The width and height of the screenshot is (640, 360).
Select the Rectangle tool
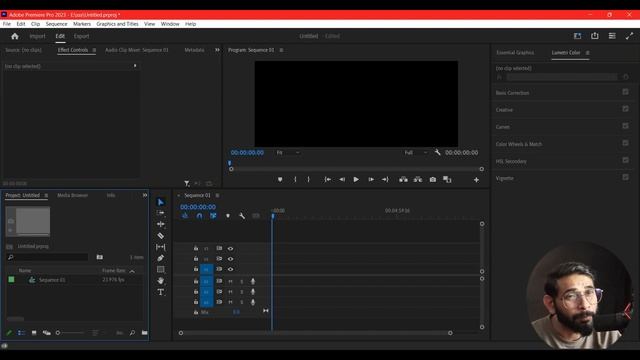pyautogui.click(x=160, y=269)
